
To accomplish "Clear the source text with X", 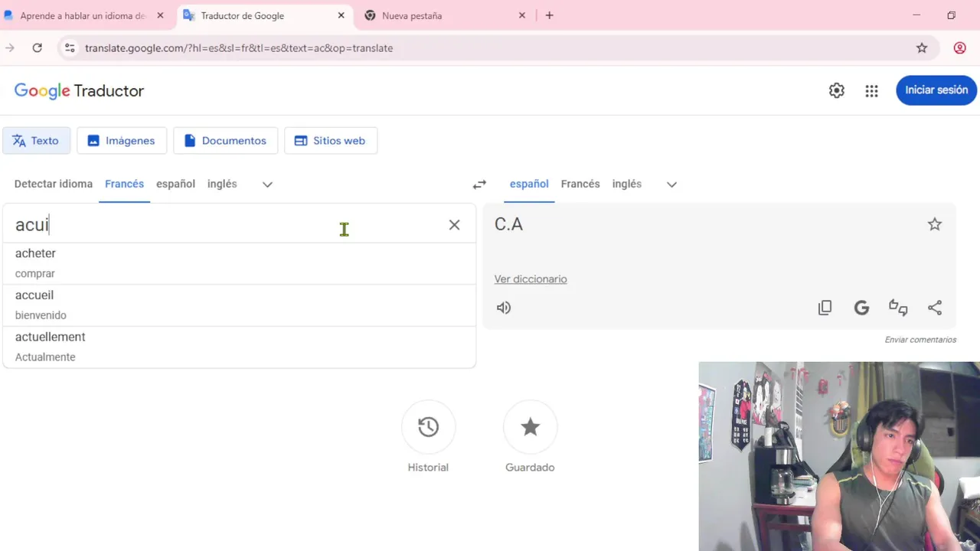I will [454, 224].
